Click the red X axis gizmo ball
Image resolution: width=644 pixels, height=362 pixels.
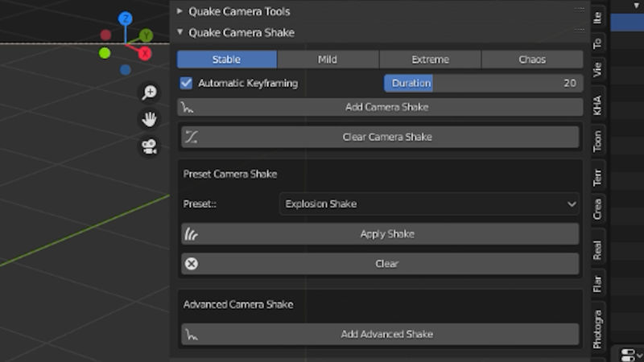pyautogui.click(x=145, y=53)
